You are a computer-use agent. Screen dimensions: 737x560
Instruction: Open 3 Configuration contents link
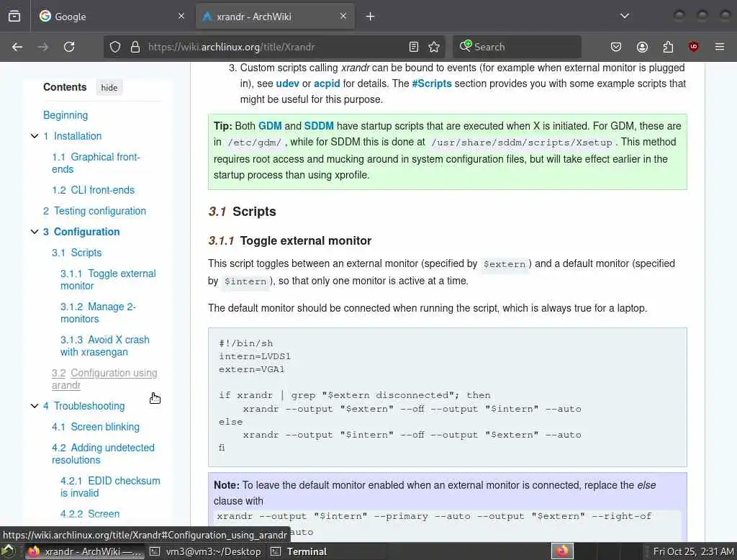81,232
